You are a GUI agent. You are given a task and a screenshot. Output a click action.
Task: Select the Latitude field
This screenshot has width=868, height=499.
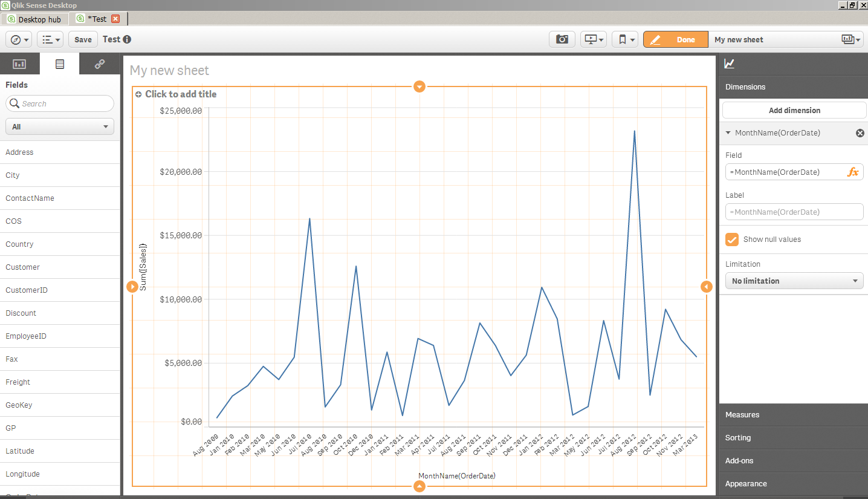(x=60, y=451)
